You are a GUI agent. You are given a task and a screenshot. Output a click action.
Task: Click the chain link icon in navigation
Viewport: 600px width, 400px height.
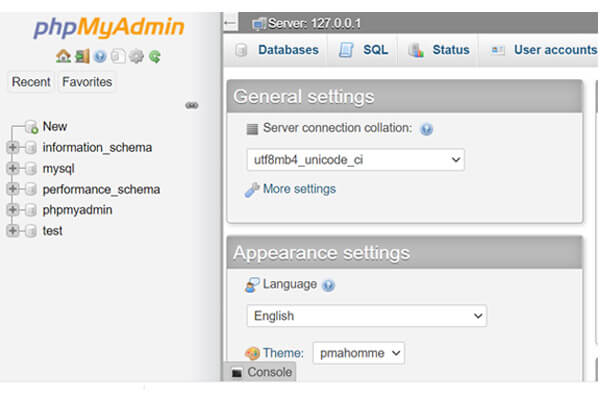[192, 105]
